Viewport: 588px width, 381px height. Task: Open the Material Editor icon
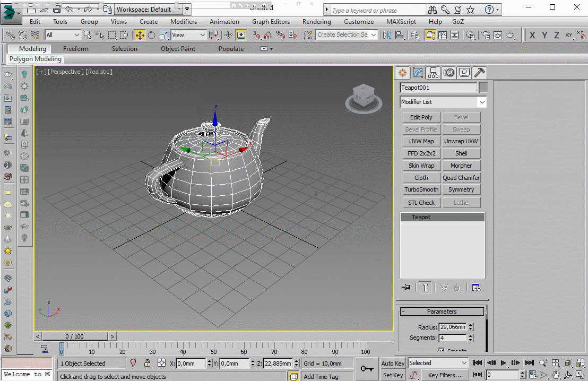(x=470, y=35)
